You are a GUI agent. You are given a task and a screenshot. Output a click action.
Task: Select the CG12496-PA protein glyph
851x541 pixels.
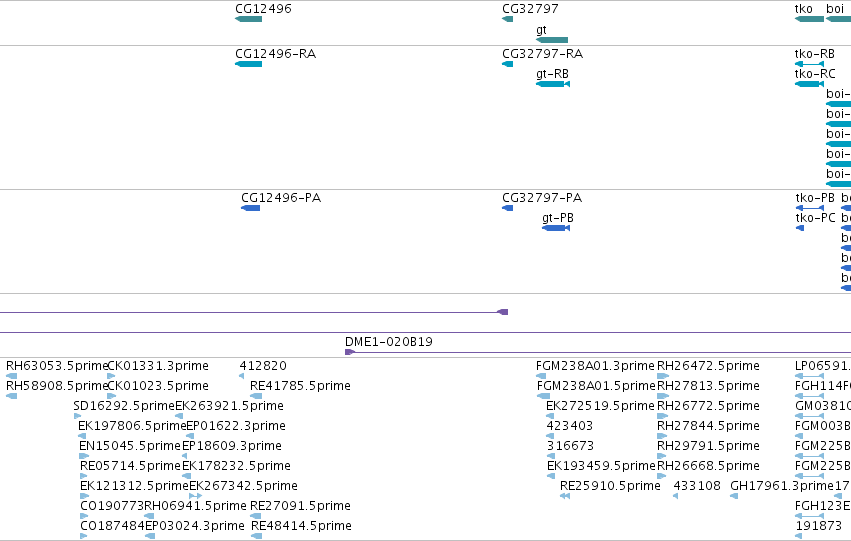(251, 208)
